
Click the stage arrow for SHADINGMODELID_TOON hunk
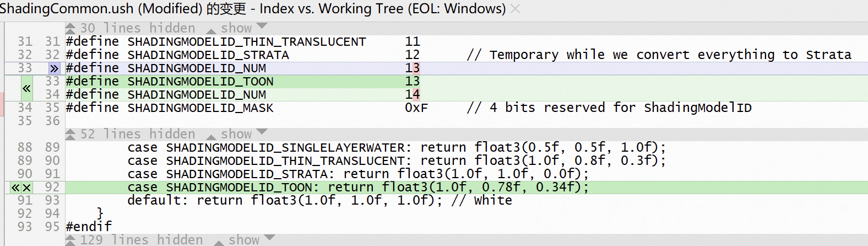click(26, 88)
